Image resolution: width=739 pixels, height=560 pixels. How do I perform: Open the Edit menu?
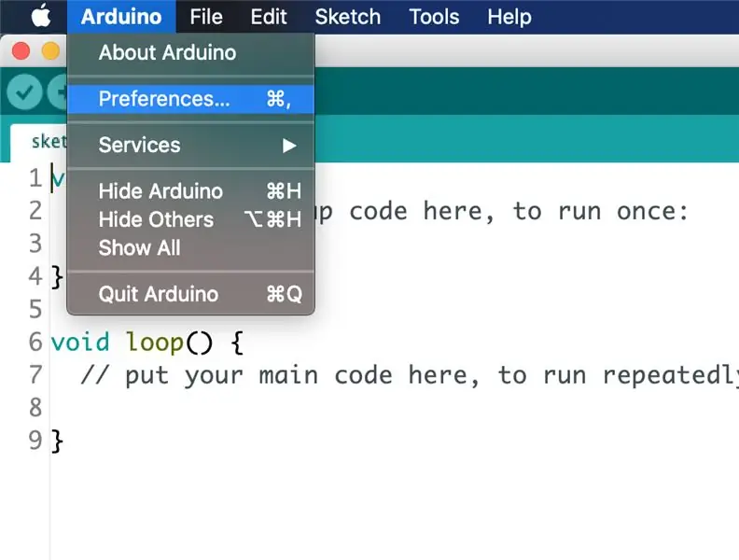pyautogui.click(x=268, y=17)
